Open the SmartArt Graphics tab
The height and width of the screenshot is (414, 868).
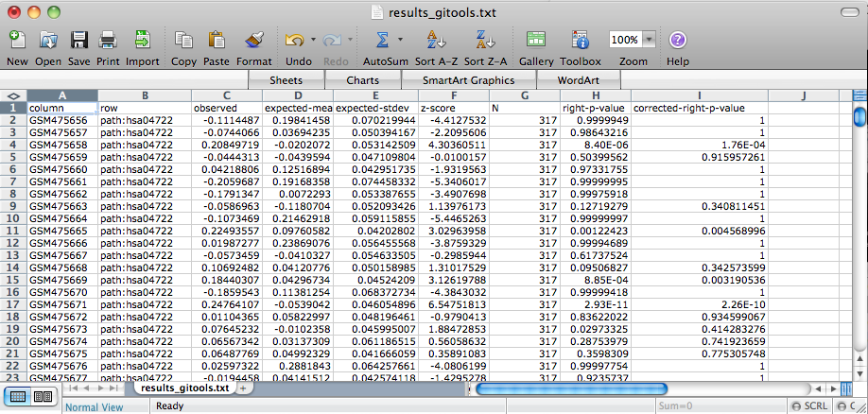(x=468, y=80)
